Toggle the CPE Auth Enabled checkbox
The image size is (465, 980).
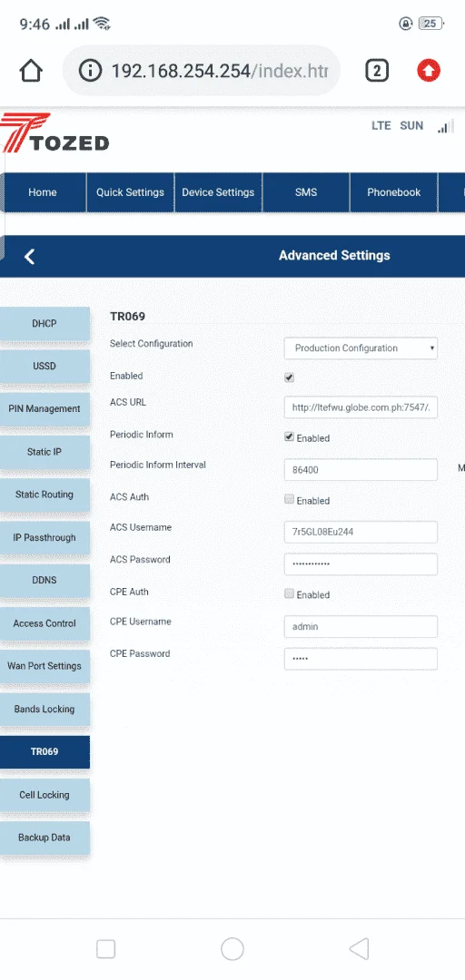pyautogui.click(x=289, y=593)
